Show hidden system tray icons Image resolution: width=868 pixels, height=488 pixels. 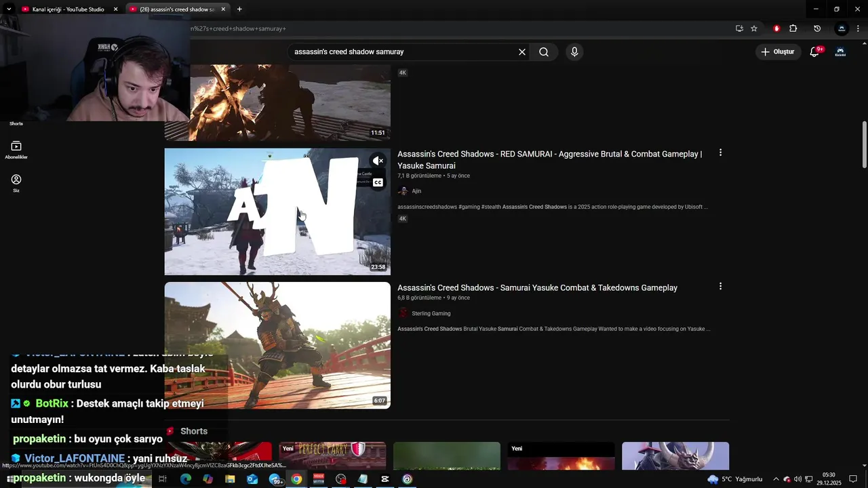pos(776,479)
